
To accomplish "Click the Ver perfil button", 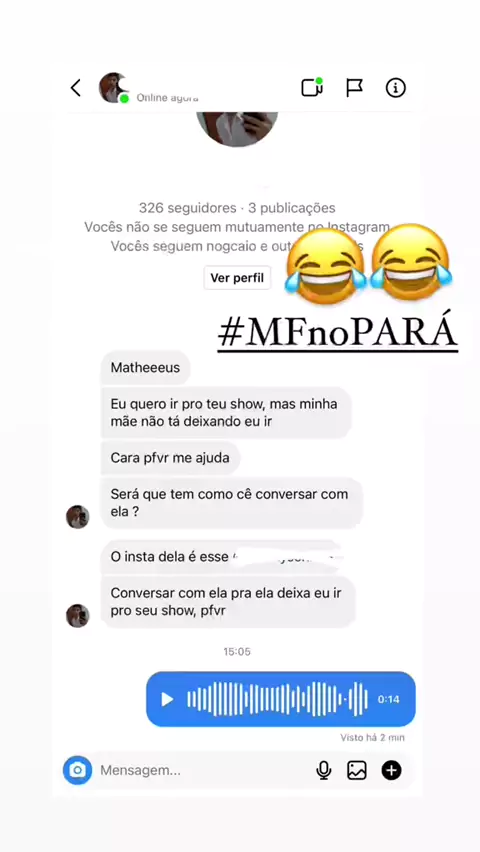I will (237, 278).
